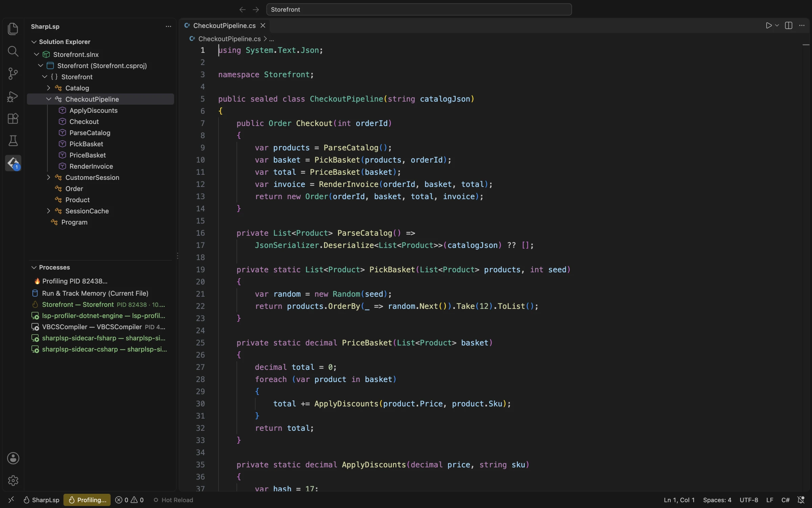Collapse the Processes section
812x508 pixels.
[34, 268]
